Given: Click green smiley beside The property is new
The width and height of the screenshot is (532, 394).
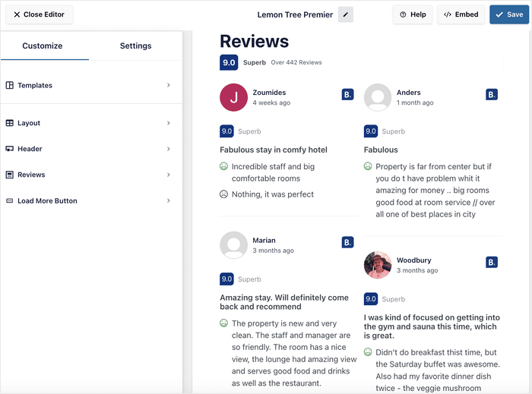Looking at the screenshot, I should click(223, 323).
